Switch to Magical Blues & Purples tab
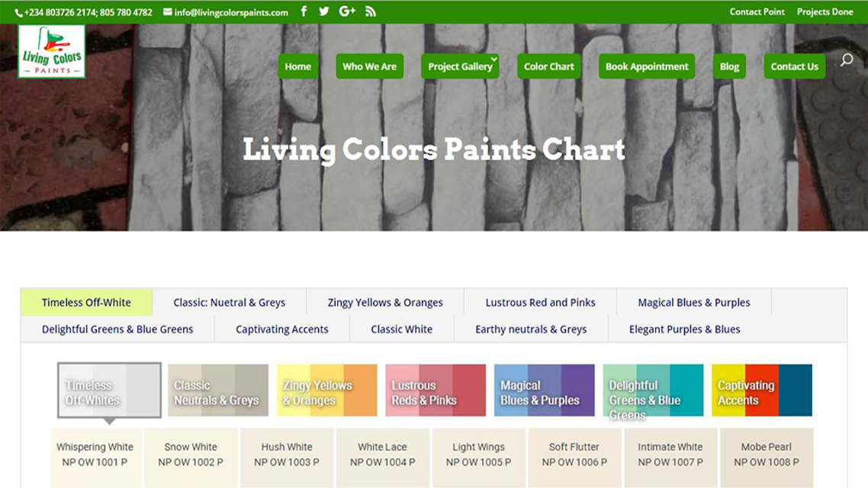The image size is (868, 488). [x=693, y=302]
